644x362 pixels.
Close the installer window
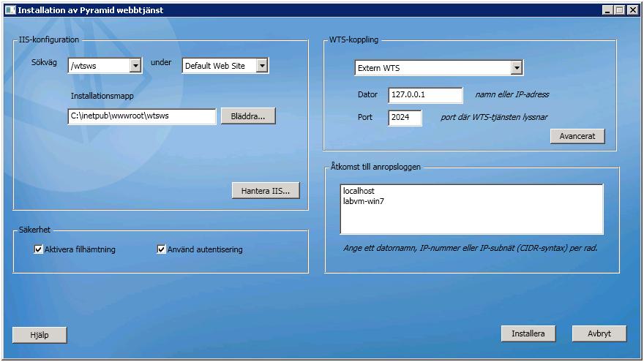(633, 10)
